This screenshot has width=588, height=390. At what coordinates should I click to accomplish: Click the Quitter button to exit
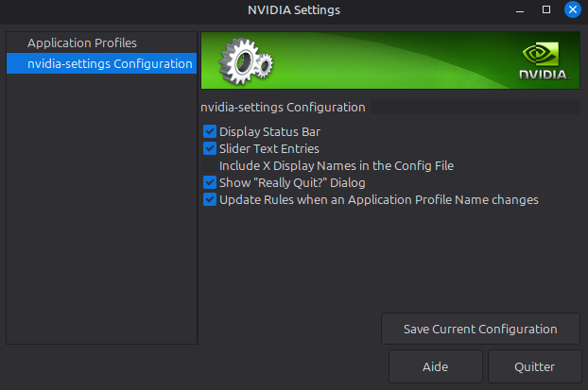tap(534, 366)
